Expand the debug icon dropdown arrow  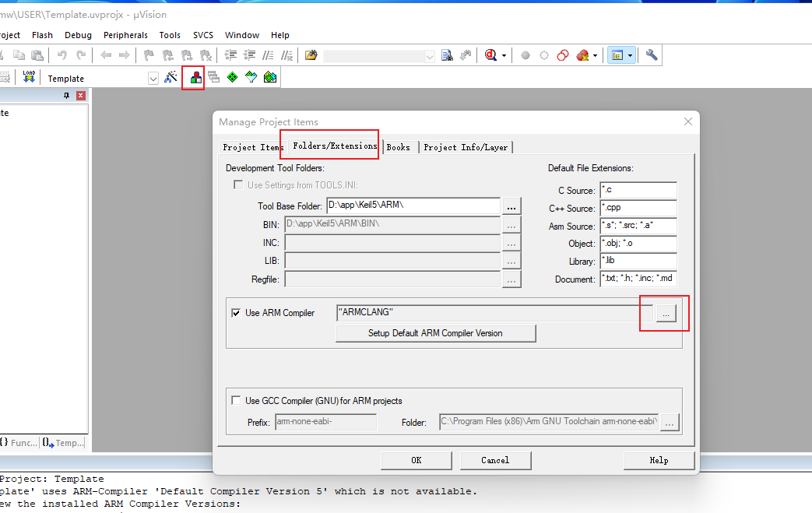coord(504,55)
